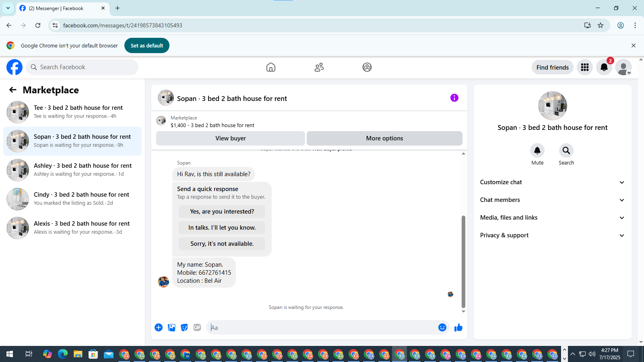Open the Notifications bell icon
The height and width of the screenshot is (362, 644).
[x=604, y=67]
